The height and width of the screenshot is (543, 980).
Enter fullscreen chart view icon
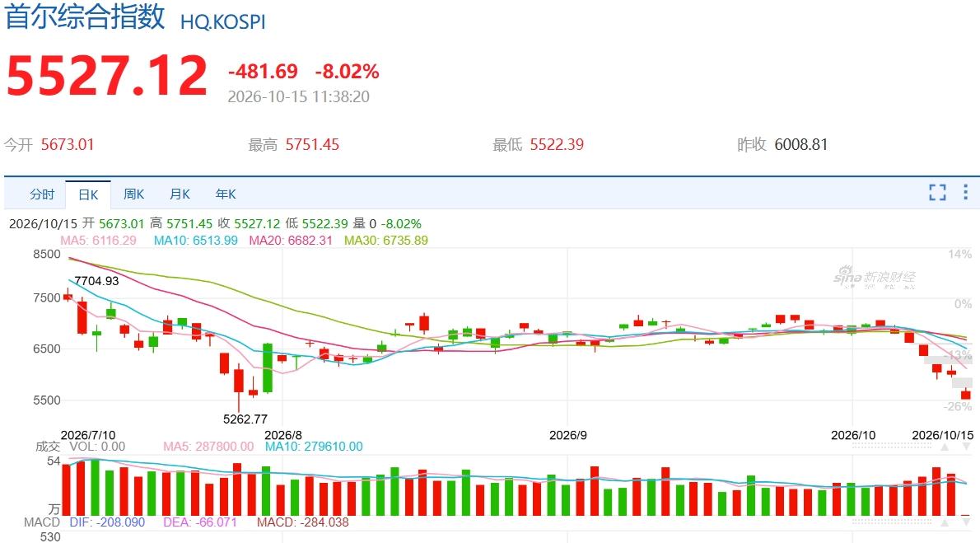point(937,192)
